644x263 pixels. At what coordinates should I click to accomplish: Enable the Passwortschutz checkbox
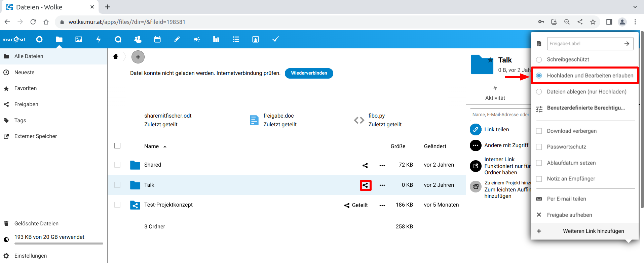pos(539,147)
